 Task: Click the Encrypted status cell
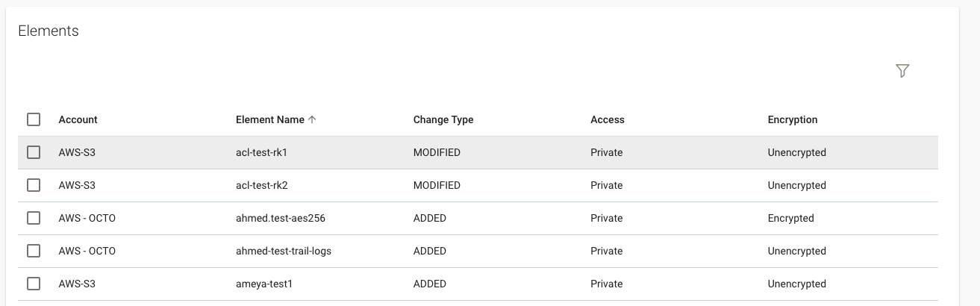tap(791, 218)
